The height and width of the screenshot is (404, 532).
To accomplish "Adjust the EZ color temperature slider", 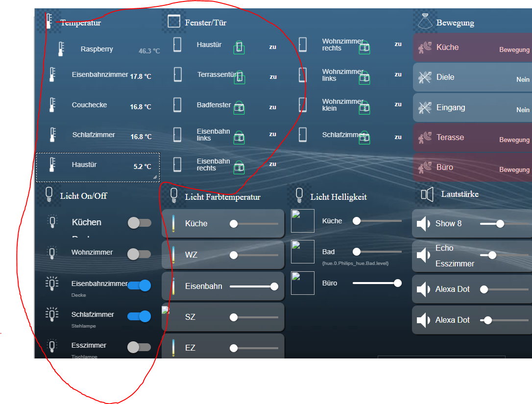I will pyautogui.click(x=254, y=348).
